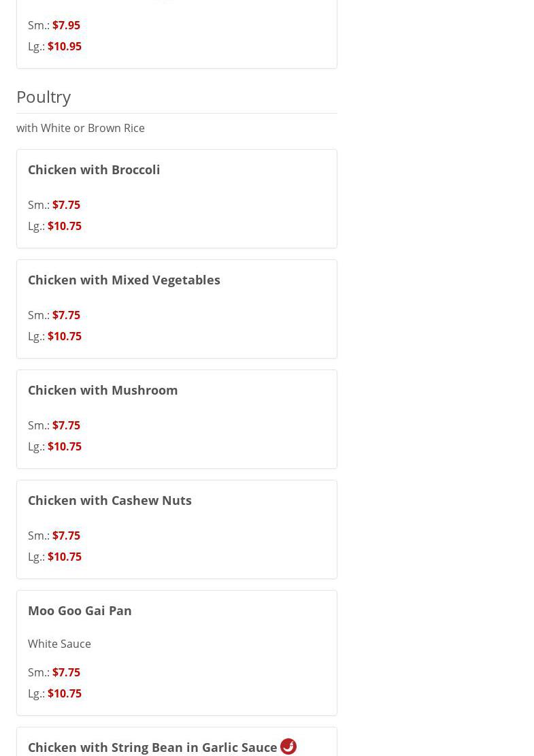Choose large $10.75 Moo Goo Gai Pan
The height and width of the screenshot is (756, 534).
point(65,693)
